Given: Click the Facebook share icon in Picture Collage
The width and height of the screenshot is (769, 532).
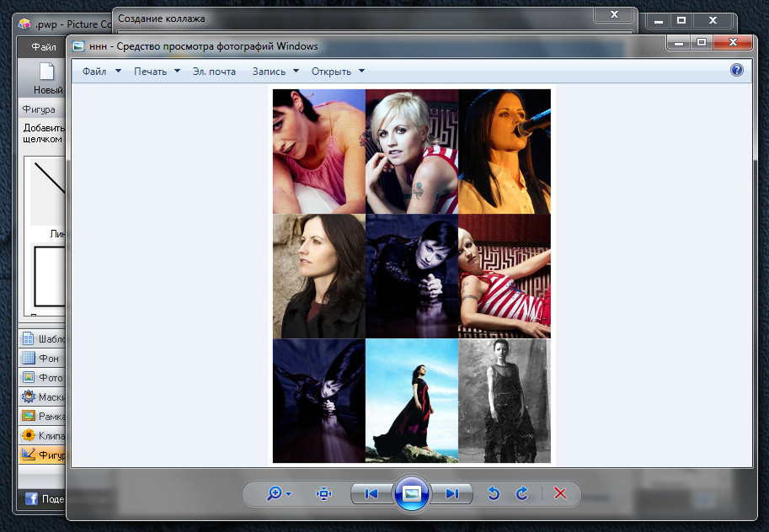Looking at the screenshot, I should click(31, 498).
